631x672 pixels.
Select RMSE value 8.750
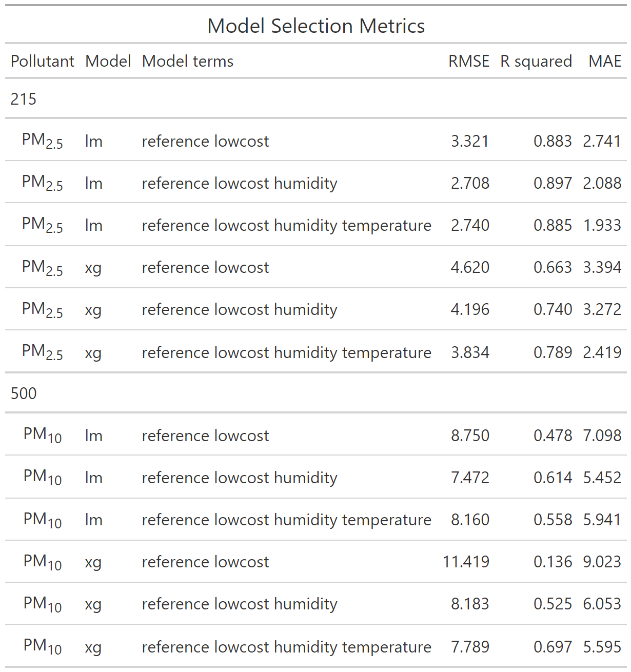(x=470, y=436)
